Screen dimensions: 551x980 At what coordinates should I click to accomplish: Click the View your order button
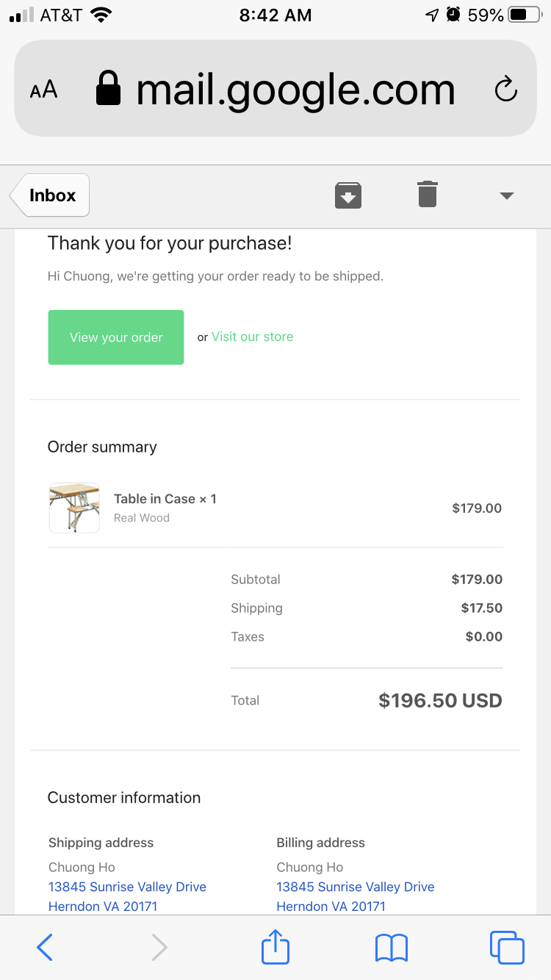pos(116,337)
